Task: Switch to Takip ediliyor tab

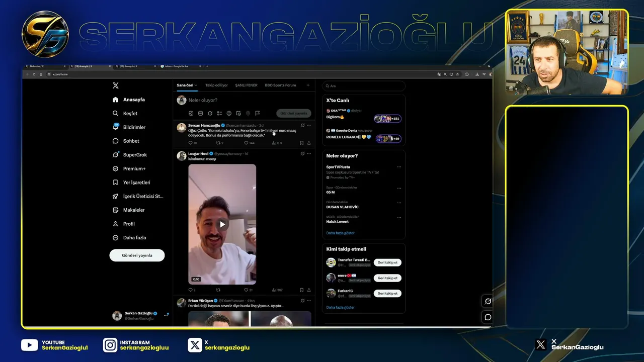Action: coord(216,85)
